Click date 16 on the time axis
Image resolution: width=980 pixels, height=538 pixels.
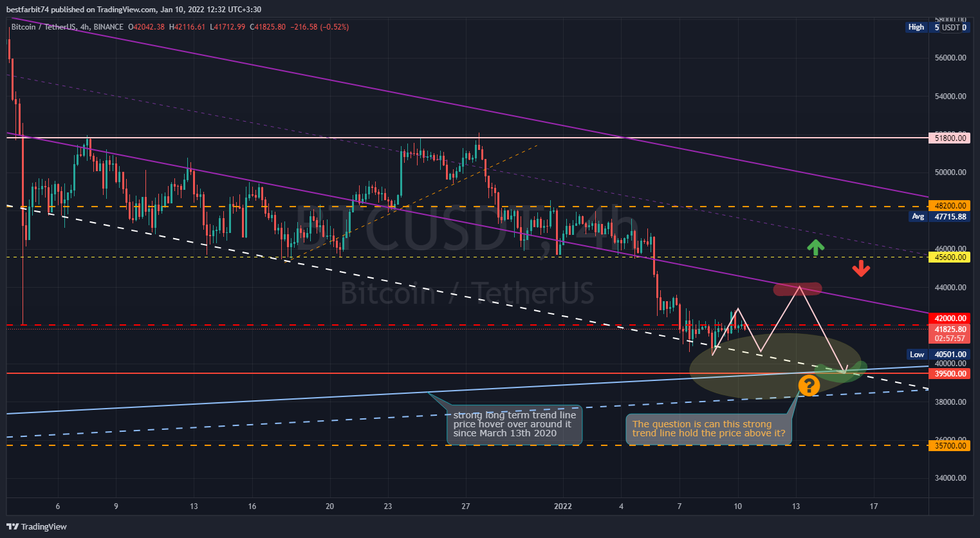[252, 506]
